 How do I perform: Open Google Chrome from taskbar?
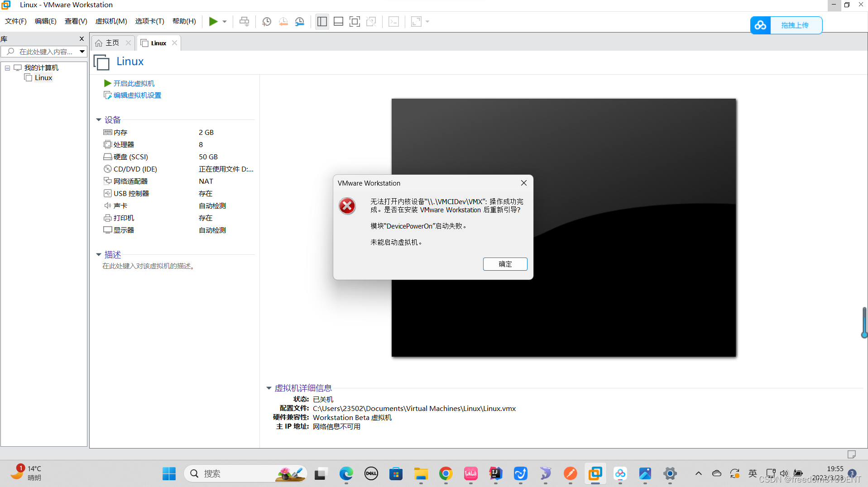tap(446, 474)
